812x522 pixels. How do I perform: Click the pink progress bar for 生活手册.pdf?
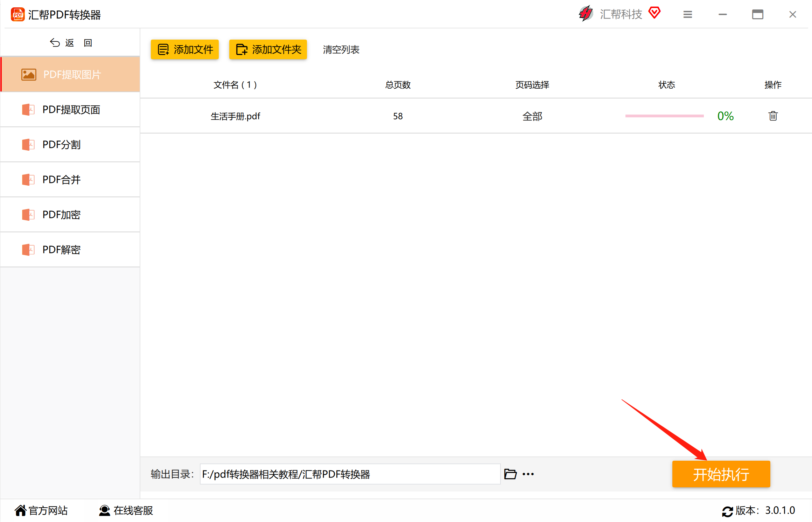(664, 116)
